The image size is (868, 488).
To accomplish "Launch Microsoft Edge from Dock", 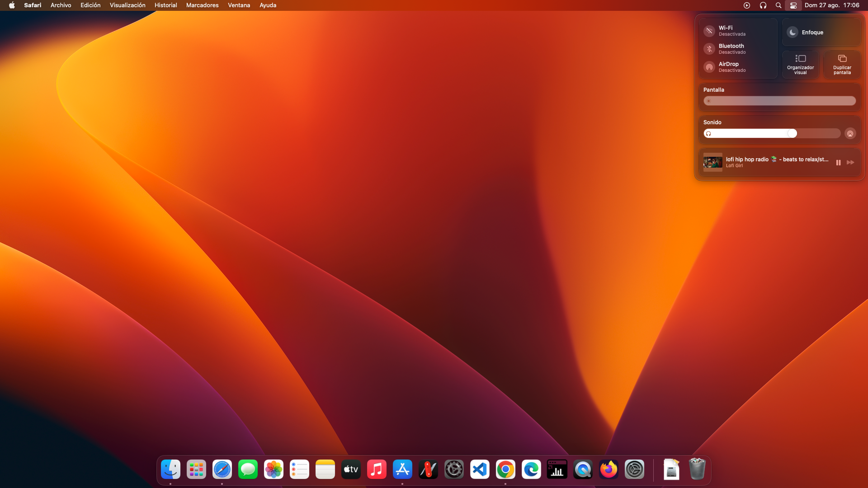I will click(531, 469).
